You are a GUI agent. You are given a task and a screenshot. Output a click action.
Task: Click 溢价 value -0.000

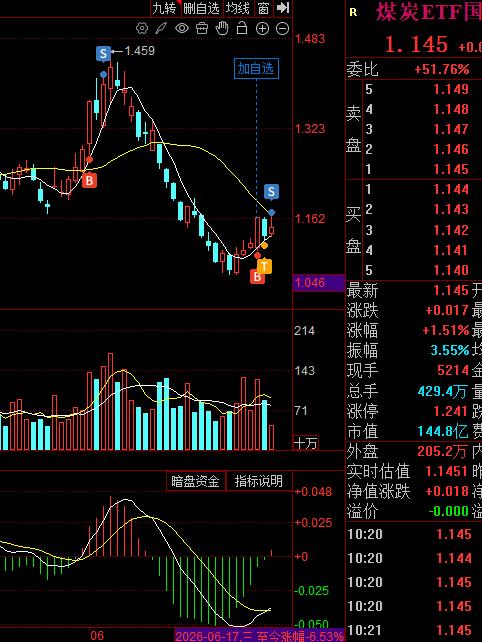[448, 511]
